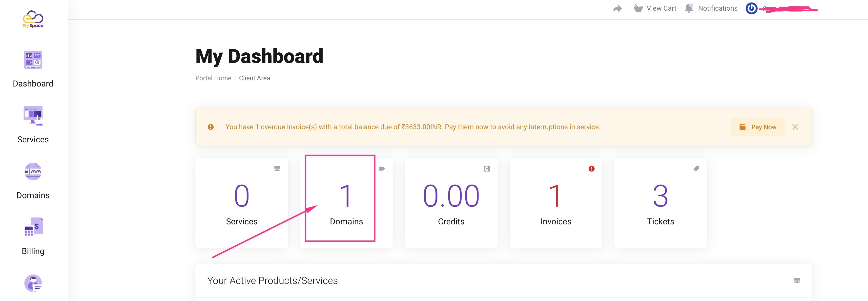Dismiss the overdue invoice alert
Image resolution: width=868 pixels, height=301 pixels.
pos(795,127)
